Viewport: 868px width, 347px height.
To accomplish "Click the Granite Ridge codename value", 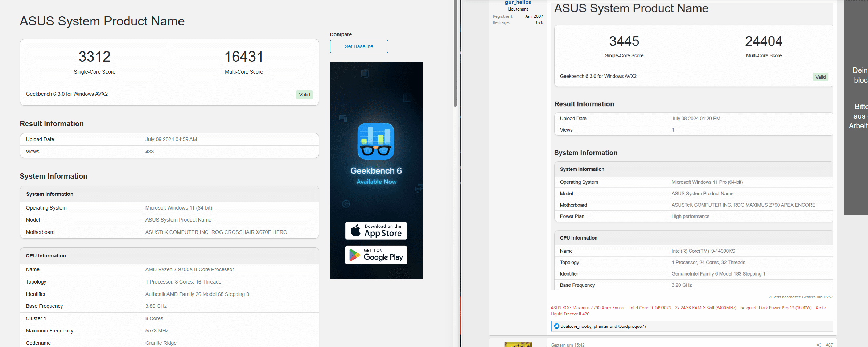I will click(x=161, y=343).
